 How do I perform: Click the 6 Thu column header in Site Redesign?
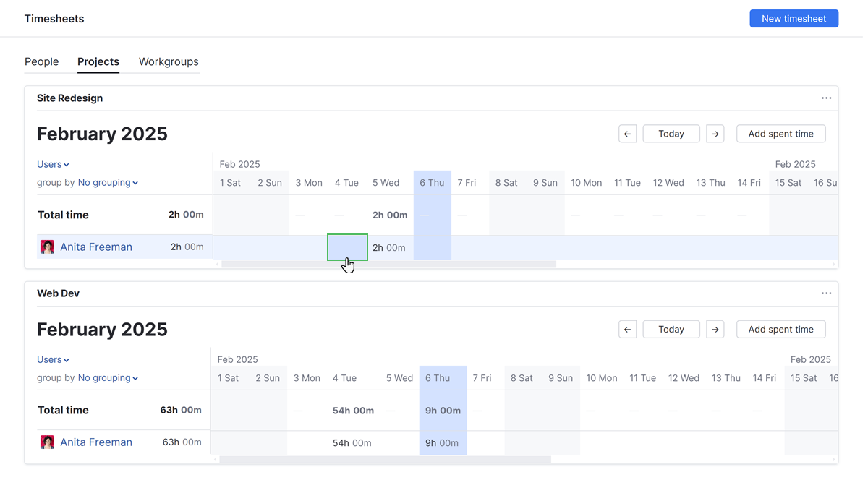pyautogui.click(x=432, y=182)
